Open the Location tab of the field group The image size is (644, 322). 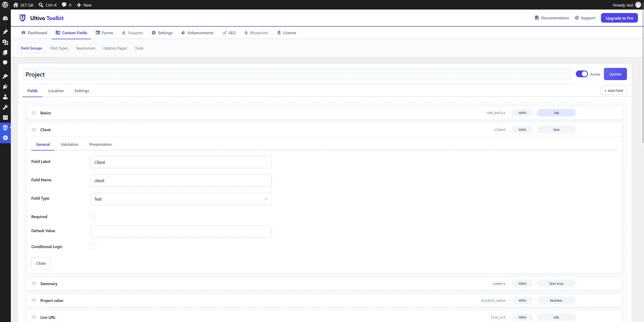point(56,91)
